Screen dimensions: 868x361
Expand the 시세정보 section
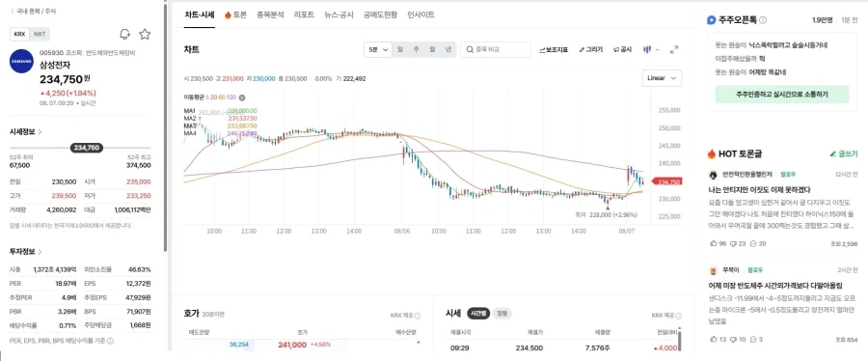26,132
